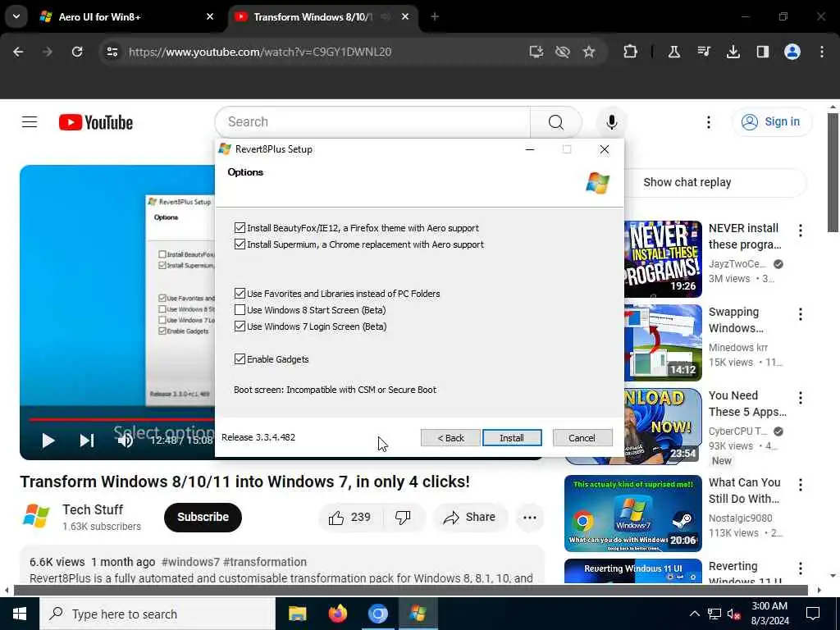The image size is (840, 630).
Task: Play the YouTube video
Action: click(x=48, y=441)
